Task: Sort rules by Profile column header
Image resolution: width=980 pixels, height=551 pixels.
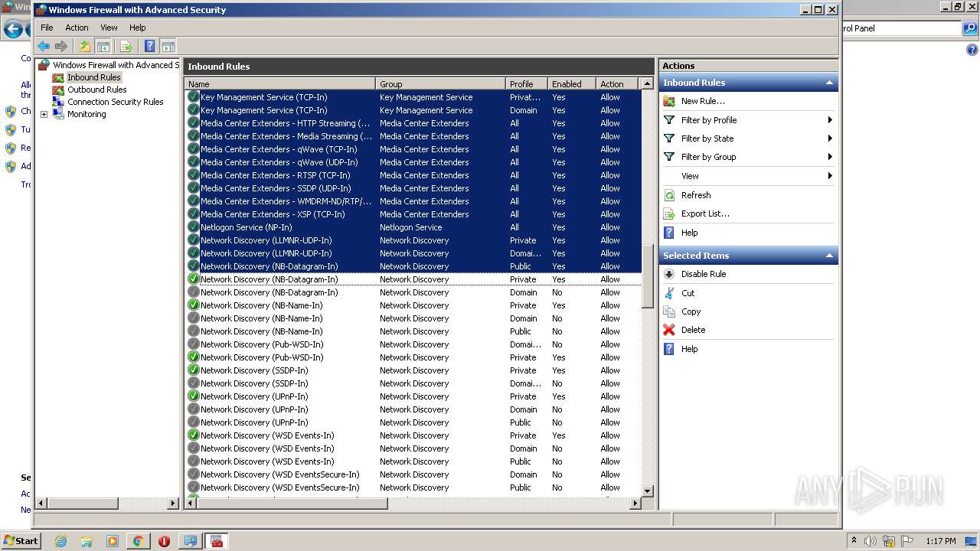Action: (x=527, y=84)
